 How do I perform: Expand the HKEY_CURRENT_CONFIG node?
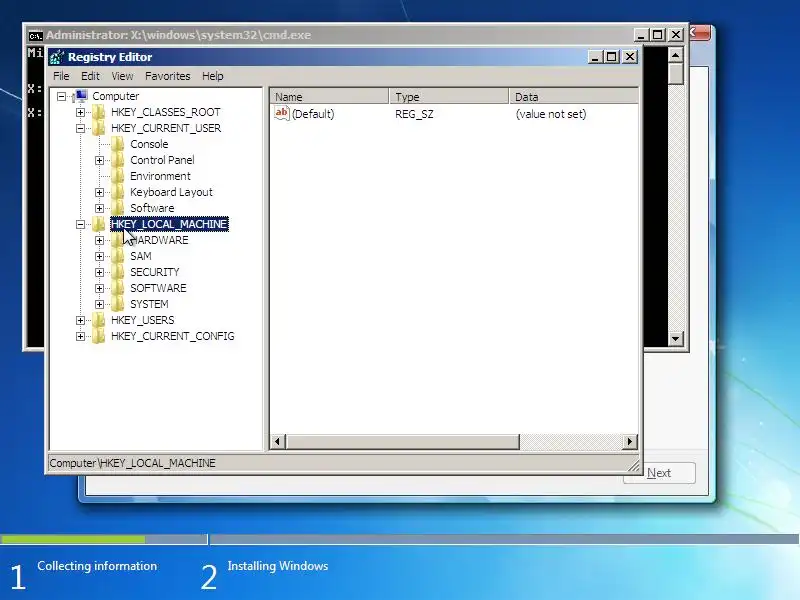(80, 336)
